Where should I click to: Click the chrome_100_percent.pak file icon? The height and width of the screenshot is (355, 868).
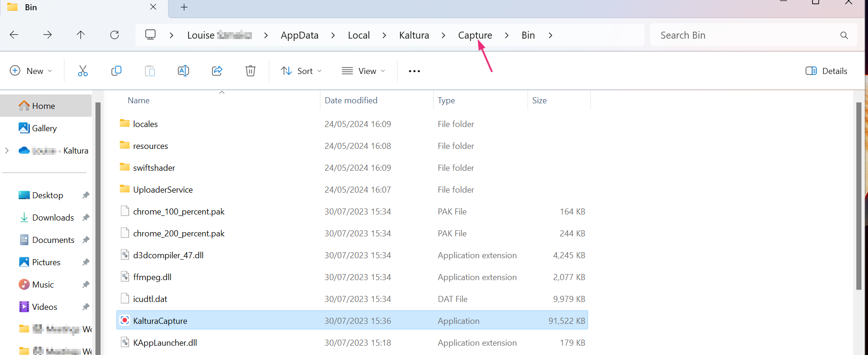point(125,211)
